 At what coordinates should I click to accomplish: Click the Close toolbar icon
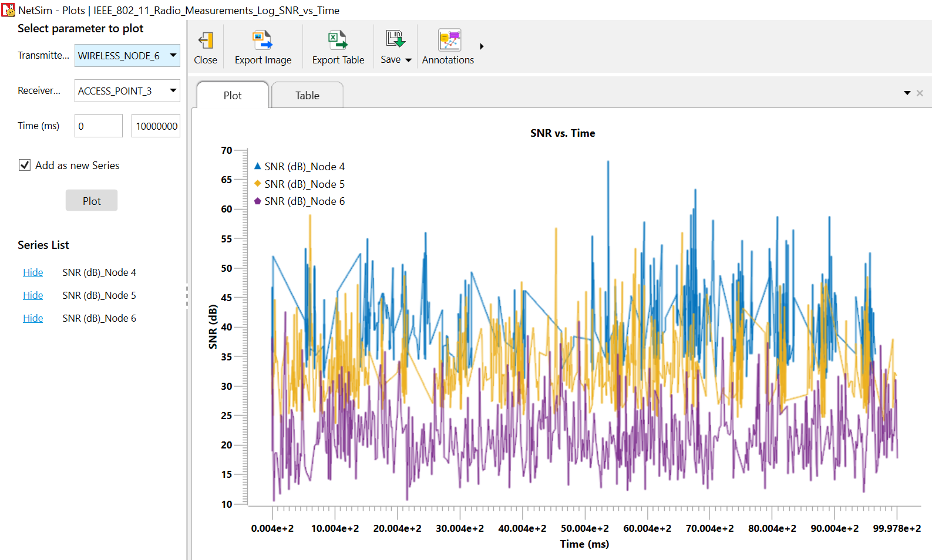pyautogui.click(x=206, y=41)
